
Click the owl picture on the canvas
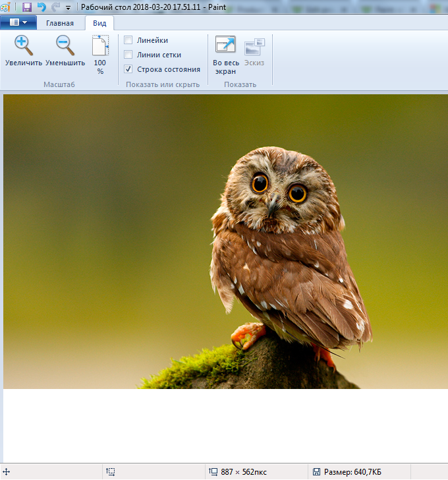[283, 251]
